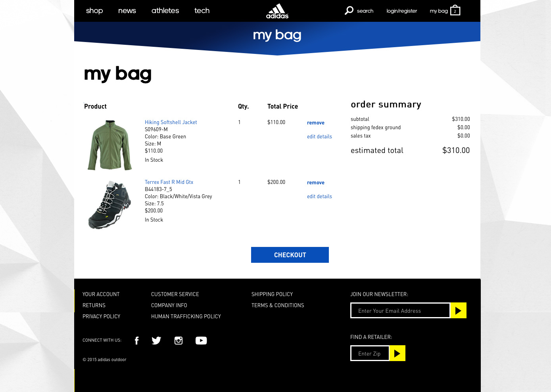Click the Terrex hiking shoe thumbnail

109,205
